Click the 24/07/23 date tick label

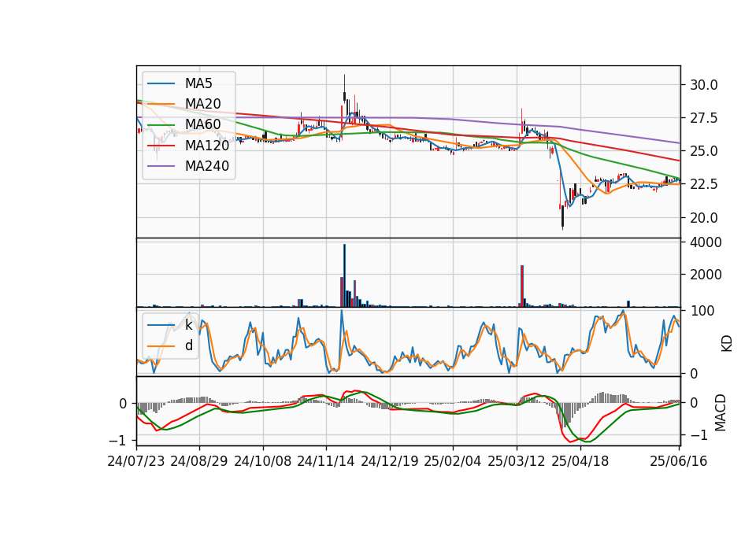[136, 461]
